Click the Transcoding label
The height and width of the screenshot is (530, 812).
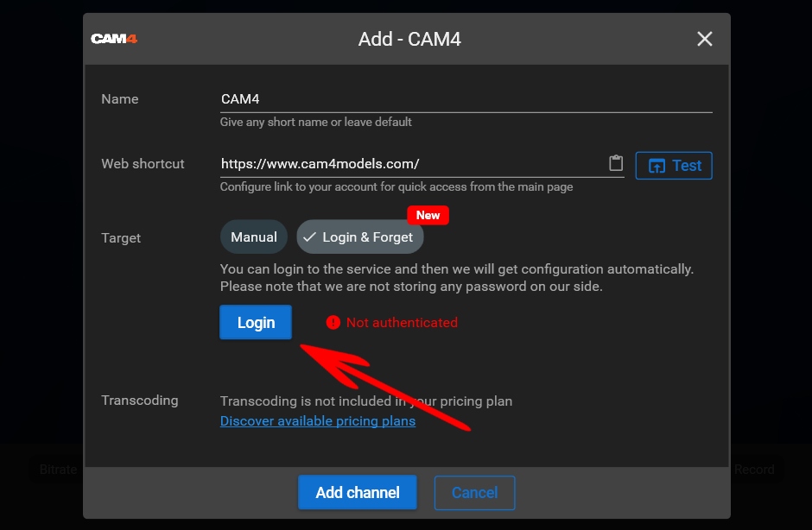[140, 400]
